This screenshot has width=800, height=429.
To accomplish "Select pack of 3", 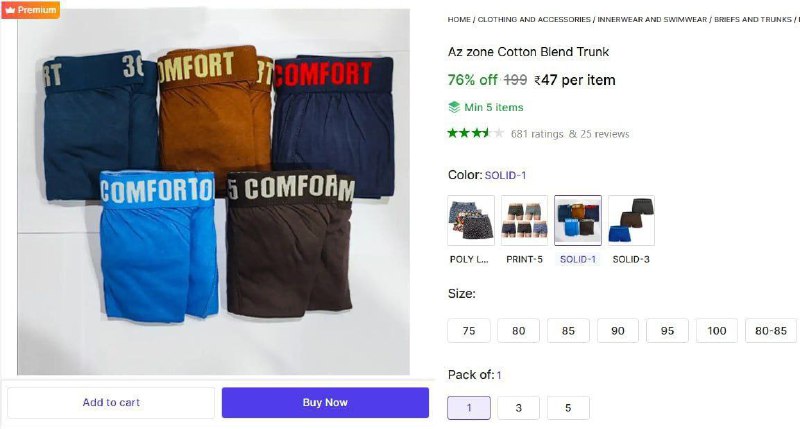I will [x=518, y=408].
